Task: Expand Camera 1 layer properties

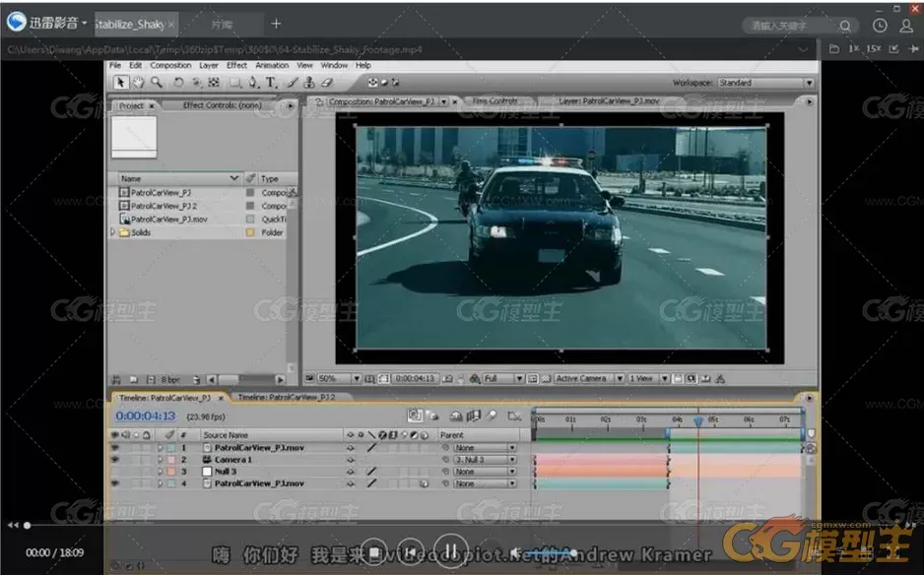Action: pyautogui.click(x=160, y=460)
